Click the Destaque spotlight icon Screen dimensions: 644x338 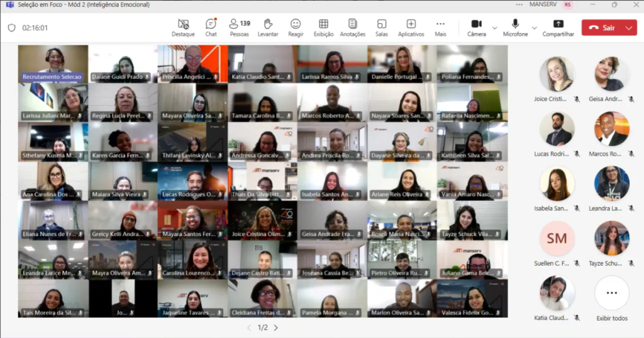[x=183, y=28]
